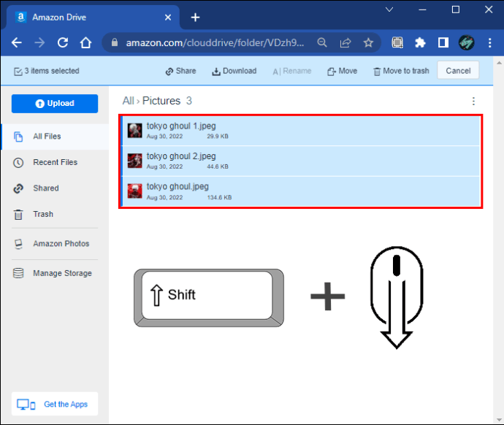504x425 pixels.
Task: Reload the page in the browser
Action: coord(63,42)
